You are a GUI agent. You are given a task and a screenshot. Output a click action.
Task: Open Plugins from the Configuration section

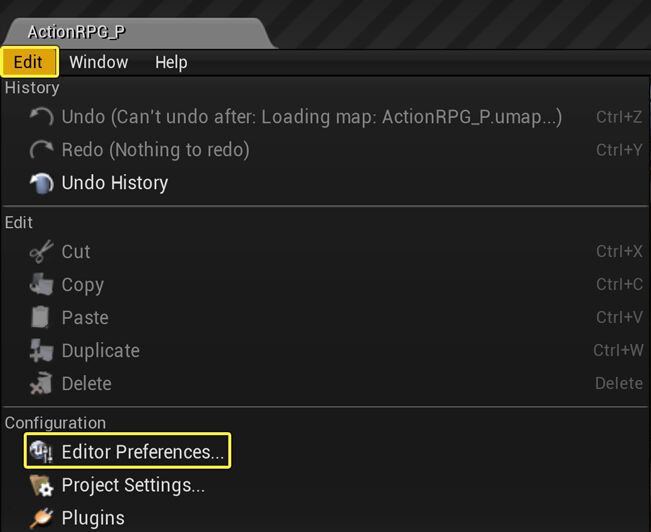click(x=93, y=518)
